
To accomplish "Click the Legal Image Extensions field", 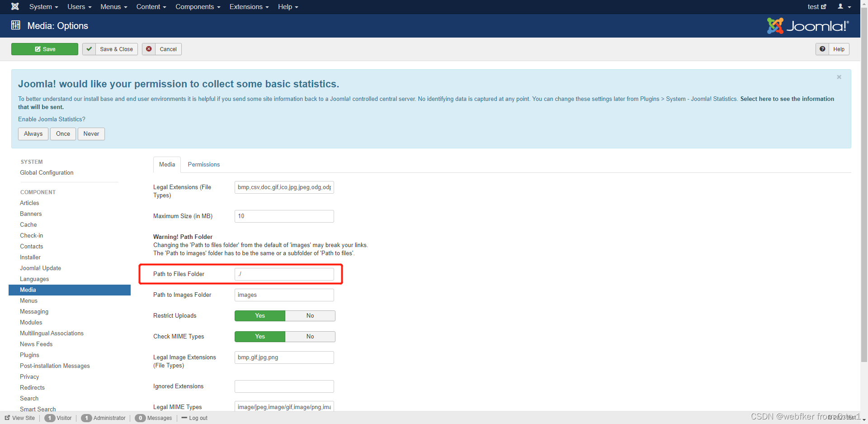I will (284, 357).
